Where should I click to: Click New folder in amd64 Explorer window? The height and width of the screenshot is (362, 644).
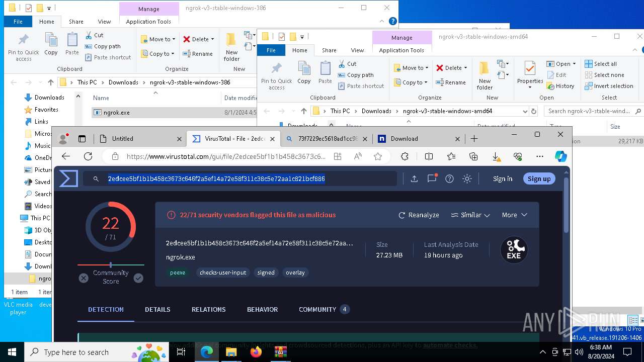pos(485,75)
